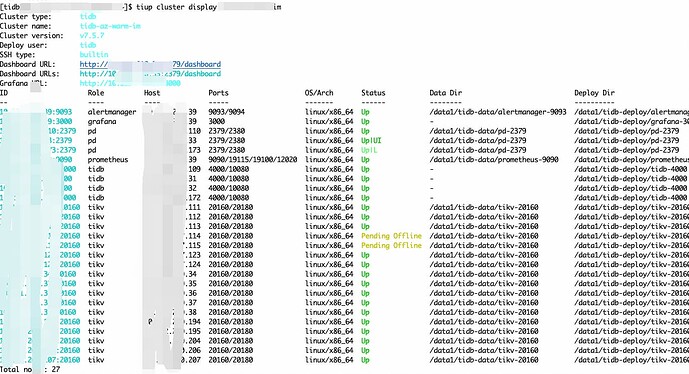Select the ID ending ':3000' in grafana row

click(x=36, y=122)
